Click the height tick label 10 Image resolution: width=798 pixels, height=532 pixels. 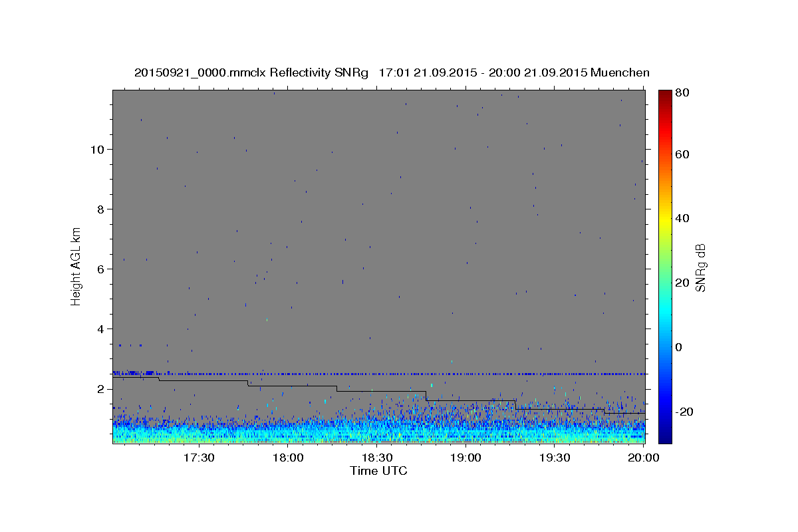click(x=98, y=149)
